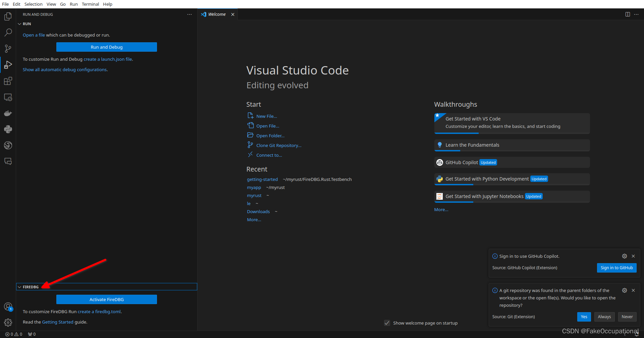
Task: Open recent folder getting-started
Action: [x=262, y=179]
